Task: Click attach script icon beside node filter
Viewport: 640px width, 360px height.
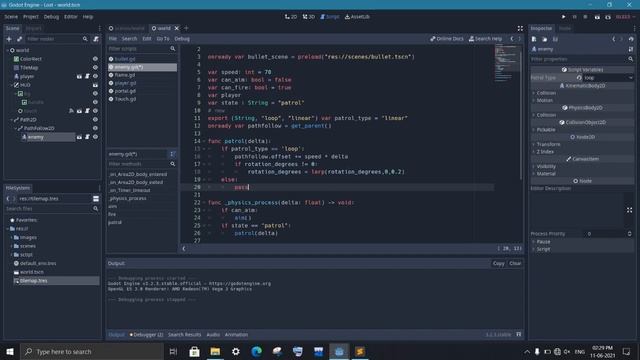Action: pos(96,39)
